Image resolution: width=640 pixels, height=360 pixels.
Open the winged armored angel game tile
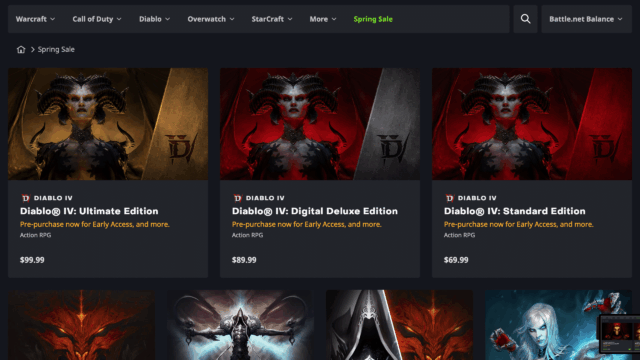click(x=240, y=325)
